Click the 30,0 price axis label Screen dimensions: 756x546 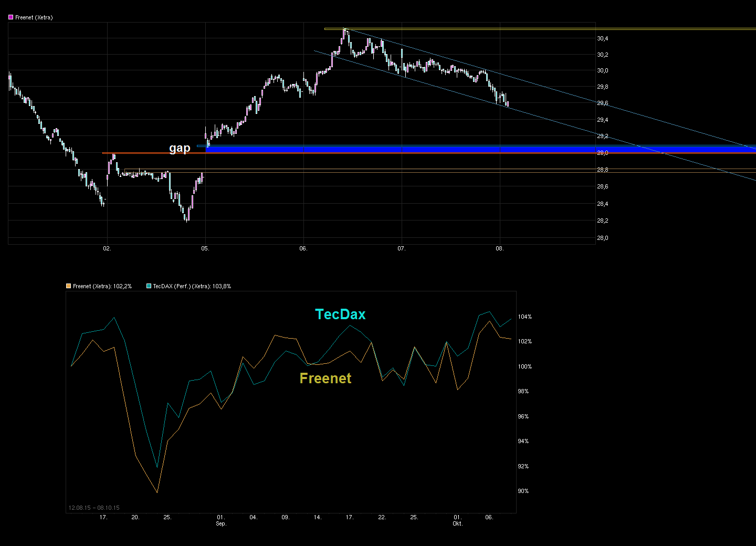click(x=603, y=70)
